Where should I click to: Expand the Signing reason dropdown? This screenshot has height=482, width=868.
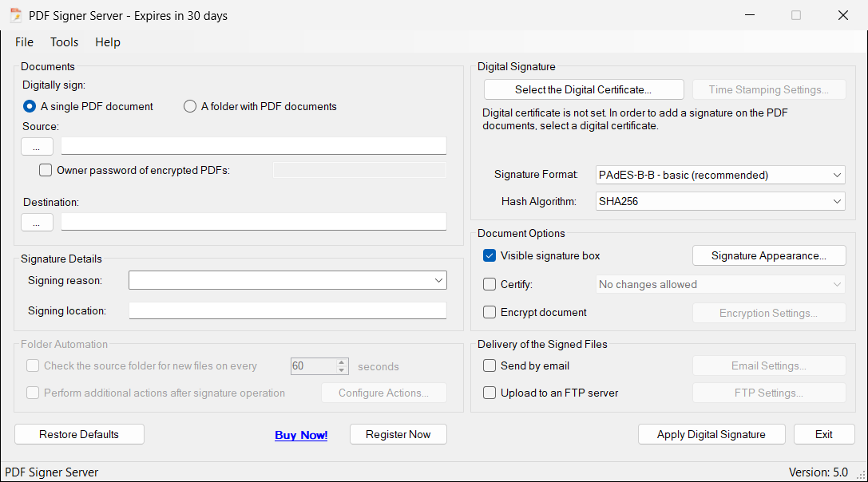click(438, 281)
